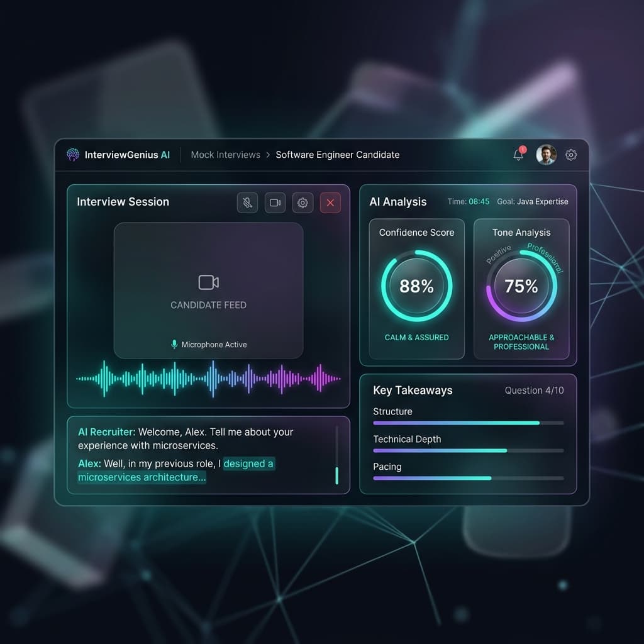644x644 pixels.
Task: Click the 'Alex:' speaker label
Action: tap(89, 464)
